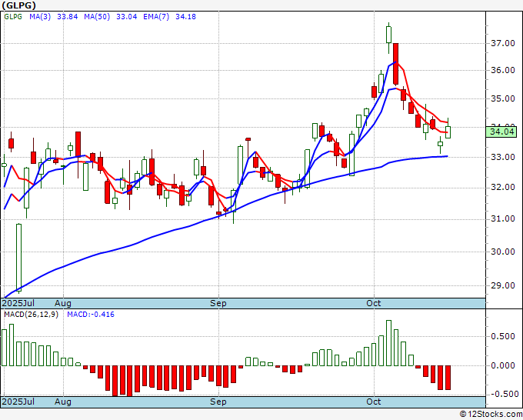Click the 32.00 price axis label
Screen dimensions: 523x420
coord(503,188)
